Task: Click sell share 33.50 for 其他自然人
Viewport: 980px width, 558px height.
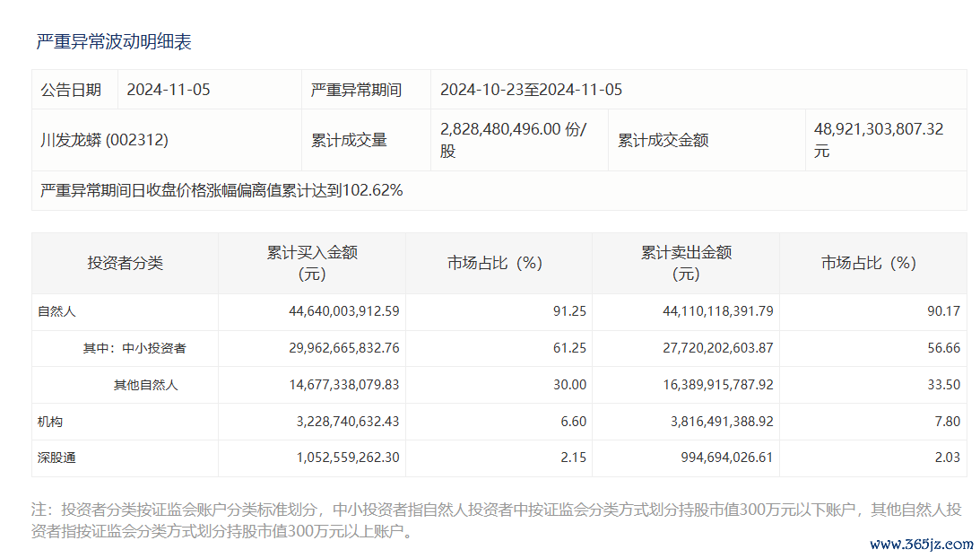Action: (x=944, y=386)
